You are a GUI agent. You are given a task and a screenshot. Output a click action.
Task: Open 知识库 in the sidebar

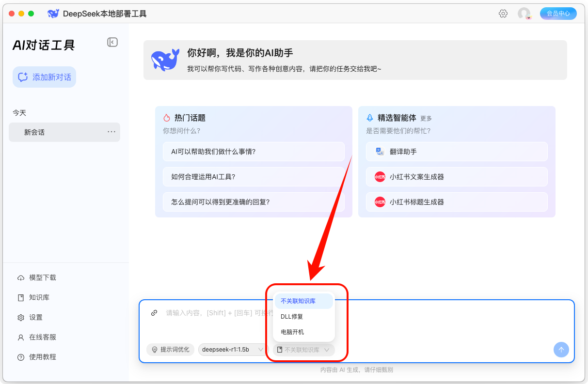pos(39,297)
